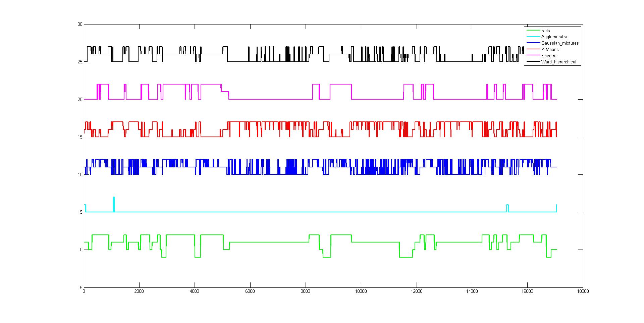Screen dimensions: 644x323
Task: Click the y-axis tick label 30
Action: click(x=79, y=24)
